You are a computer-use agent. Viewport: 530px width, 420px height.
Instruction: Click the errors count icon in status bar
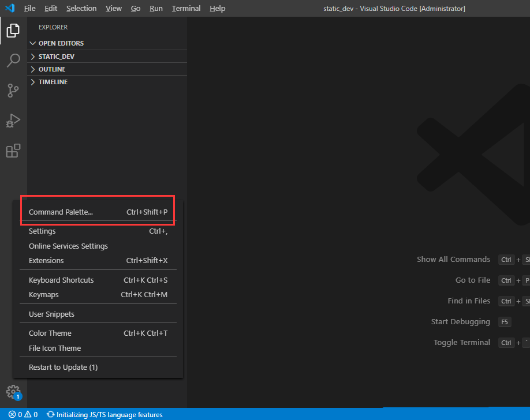15,415
